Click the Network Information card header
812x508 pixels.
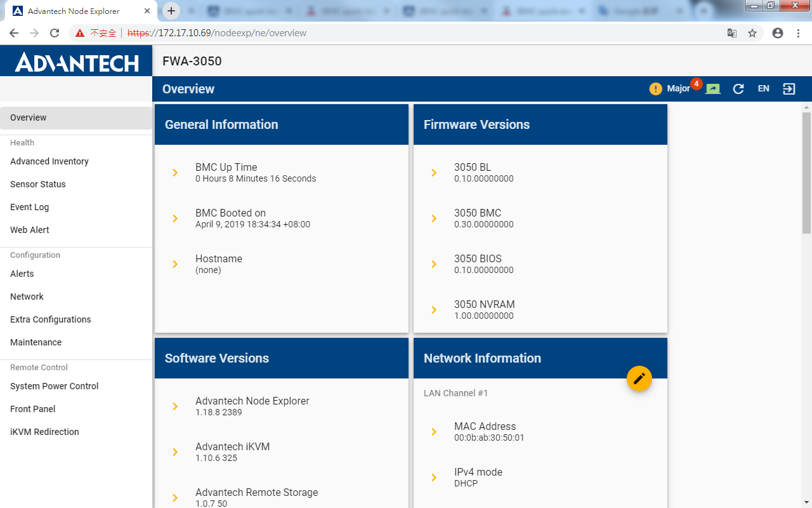coord(540,358)
